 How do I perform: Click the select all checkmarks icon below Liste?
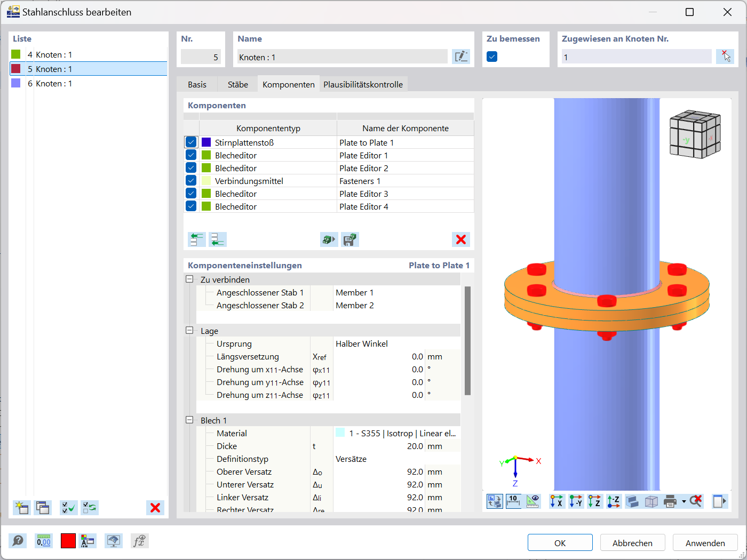69,508
